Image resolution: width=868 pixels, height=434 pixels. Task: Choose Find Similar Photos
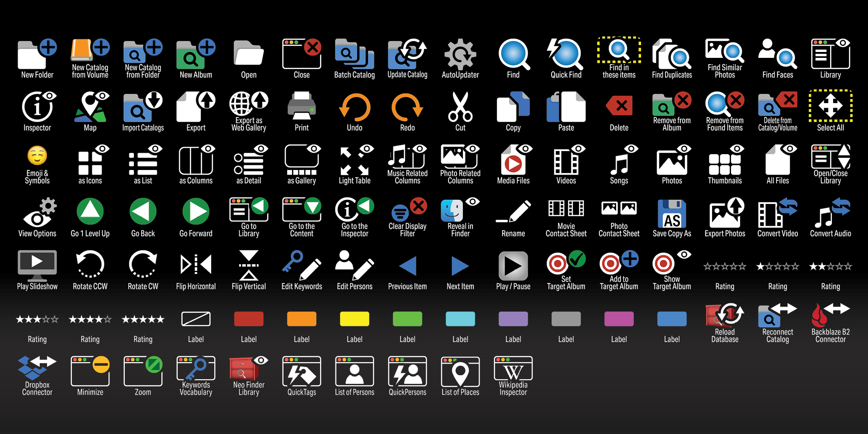(x=725, y=50)
